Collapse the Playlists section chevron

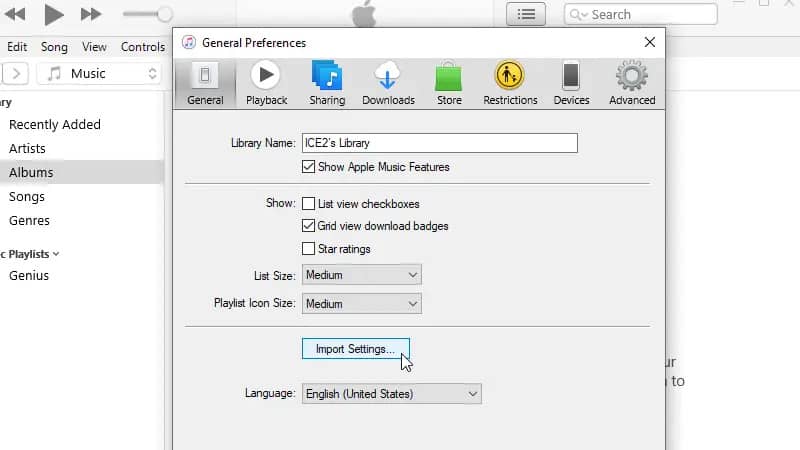(x=56, y=254)
